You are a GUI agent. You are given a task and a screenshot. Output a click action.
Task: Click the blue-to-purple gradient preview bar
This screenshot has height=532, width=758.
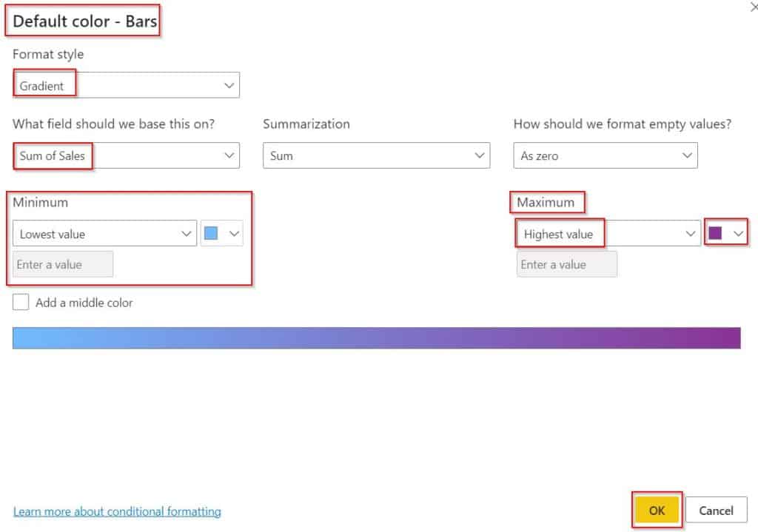(x=376, y=337)
